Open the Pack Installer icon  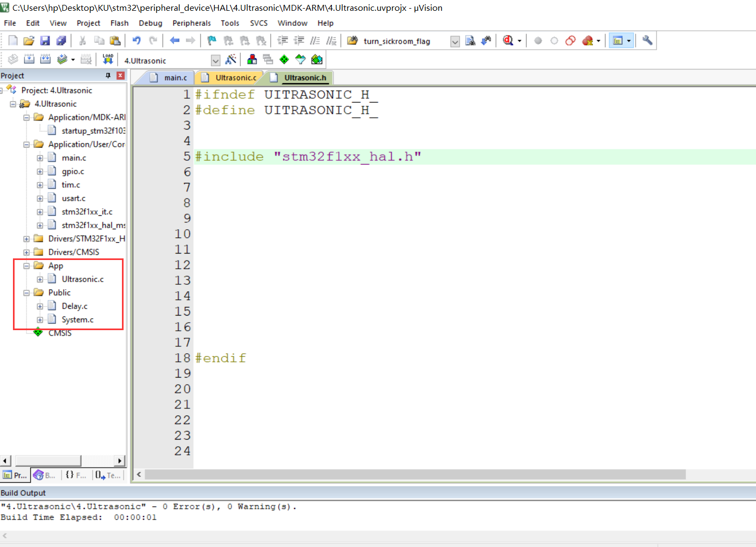click(317, 59)
